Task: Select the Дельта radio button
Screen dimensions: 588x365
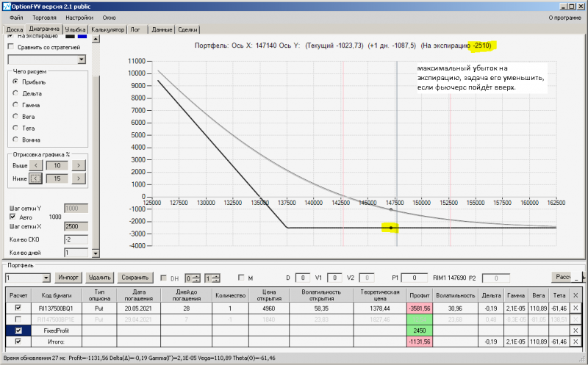Action: (15, 93)
